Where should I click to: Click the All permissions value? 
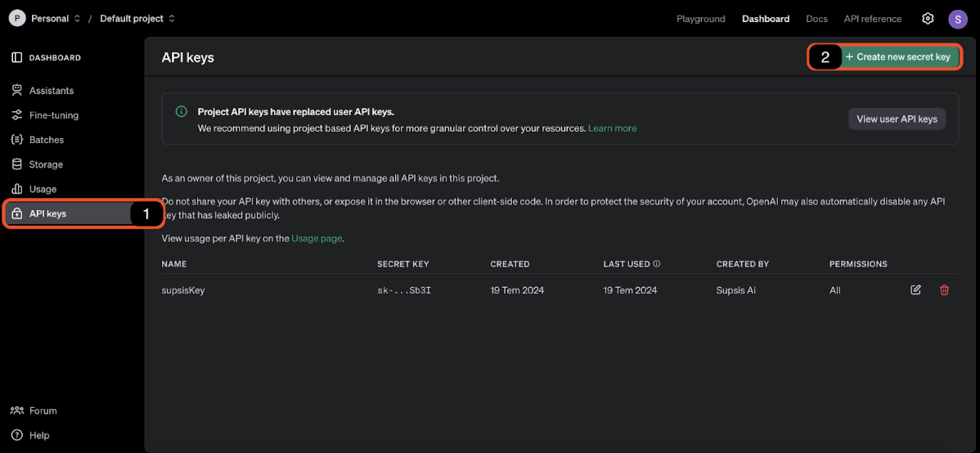click(x=835, y=290)
